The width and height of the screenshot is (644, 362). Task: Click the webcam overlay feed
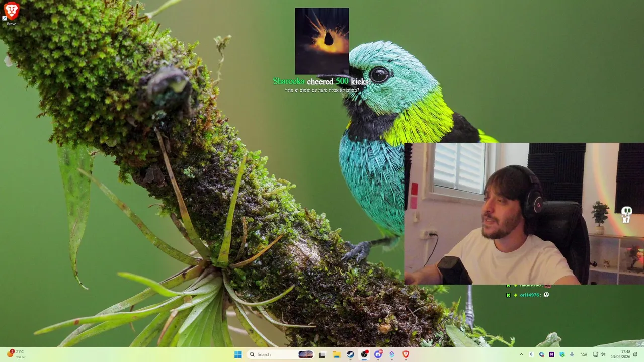(x=524, y=214)
